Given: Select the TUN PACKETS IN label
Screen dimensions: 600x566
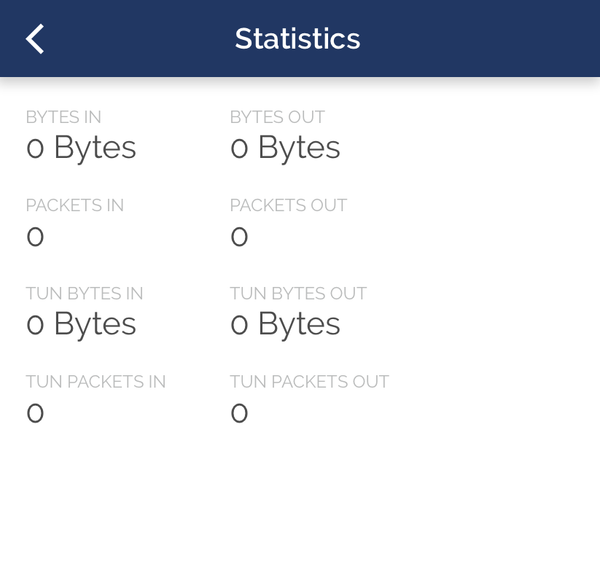Looking at the screenshot, I should coord(96,382).
